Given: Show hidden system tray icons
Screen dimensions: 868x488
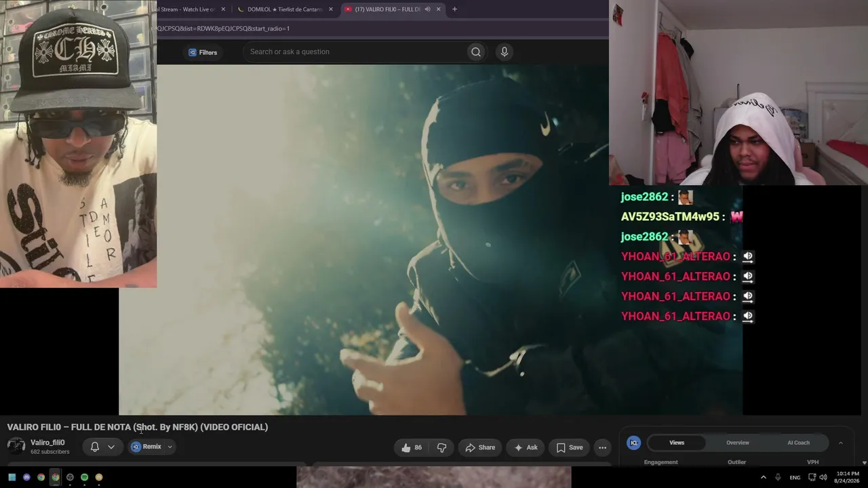Looking at the screenshot, I should tap(763, 477).
